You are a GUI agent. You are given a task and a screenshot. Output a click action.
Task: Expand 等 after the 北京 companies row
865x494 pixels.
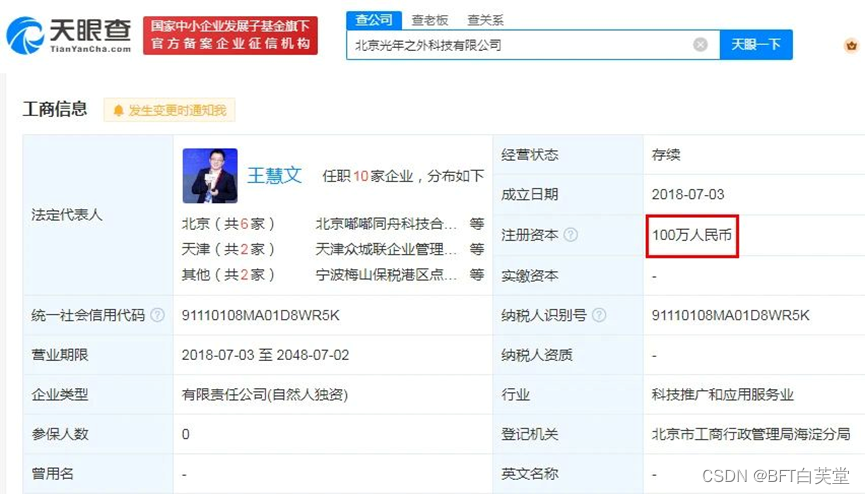tap(477, 224)
